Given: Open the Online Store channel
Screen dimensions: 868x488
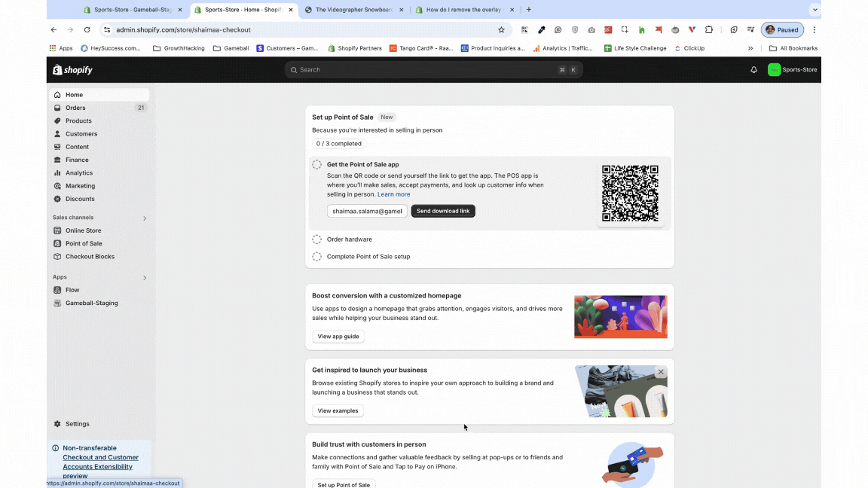Looking at the screenshot, I should pyautogui.click(x=83, y=230).
